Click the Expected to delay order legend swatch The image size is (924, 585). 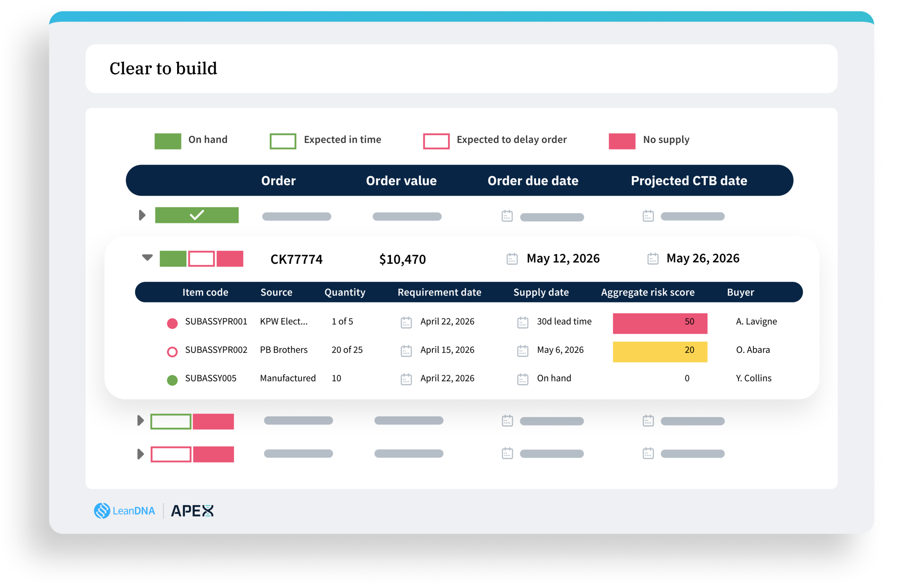pos(436,141)
